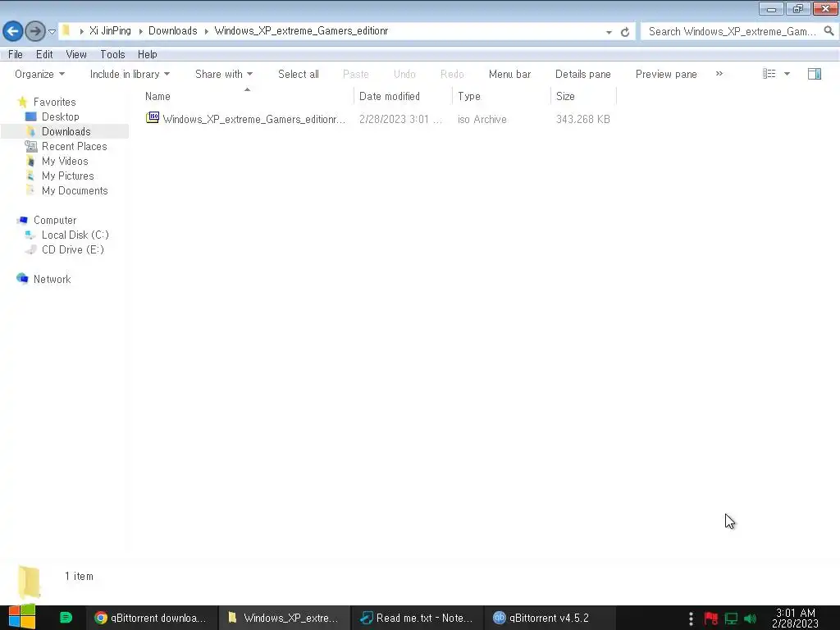The image size is (840, 630).
Task: Click the Refresh button in address bar
Action: [x=624, y=32]
